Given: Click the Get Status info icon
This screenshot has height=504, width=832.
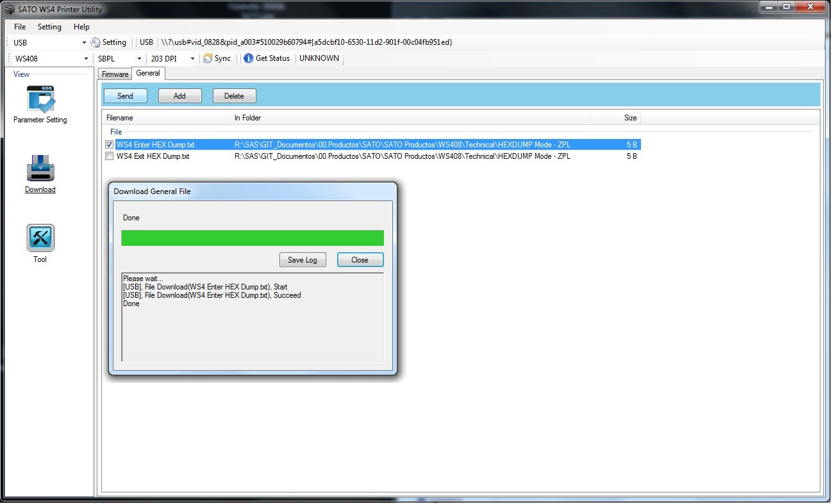Looking at the screenshot, I should tap(249, 58).
